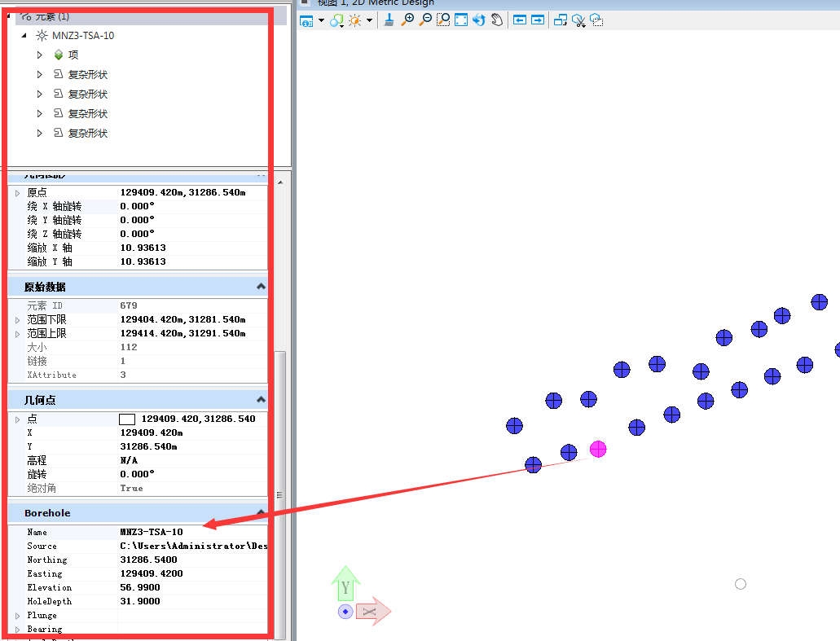Image resolution: width=840 pixels, height=641 pixels.
Task: Click the Y axis arrow of the coordinate triad
Action: coord(346,583)
